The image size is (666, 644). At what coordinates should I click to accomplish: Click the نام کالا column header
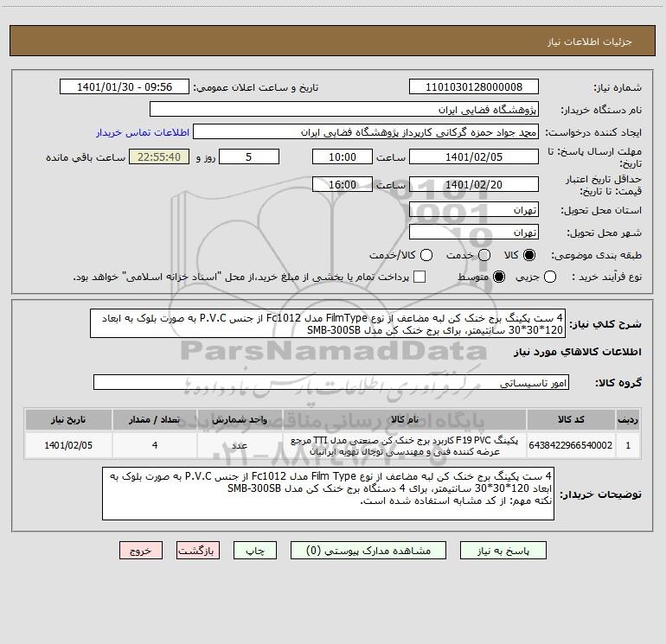(405, 419)
